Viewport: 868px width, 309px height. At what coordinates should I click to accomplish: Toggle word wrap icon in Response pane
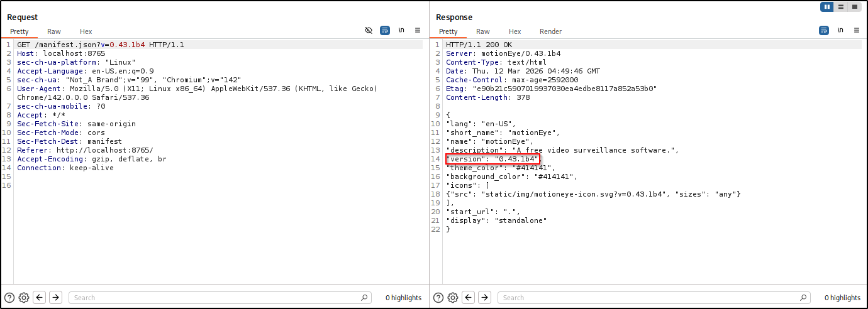tap(824, 30)
